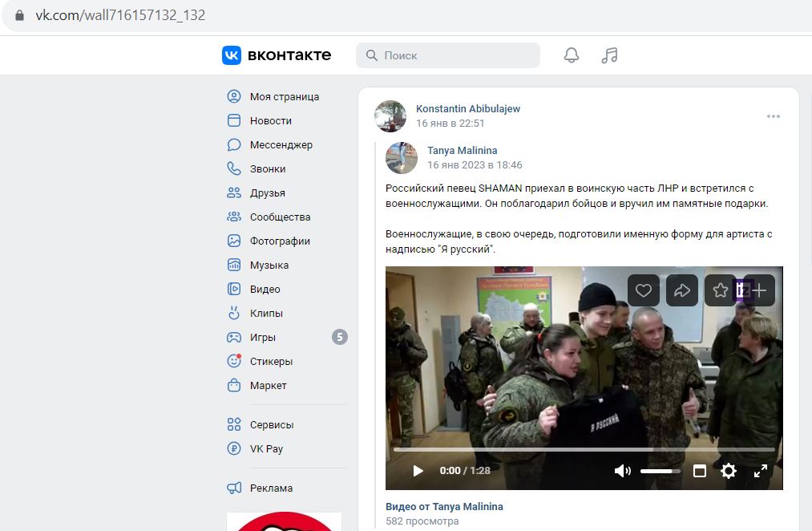
Task: Click the VK logo icon
Action: click(x=232, y=55)
